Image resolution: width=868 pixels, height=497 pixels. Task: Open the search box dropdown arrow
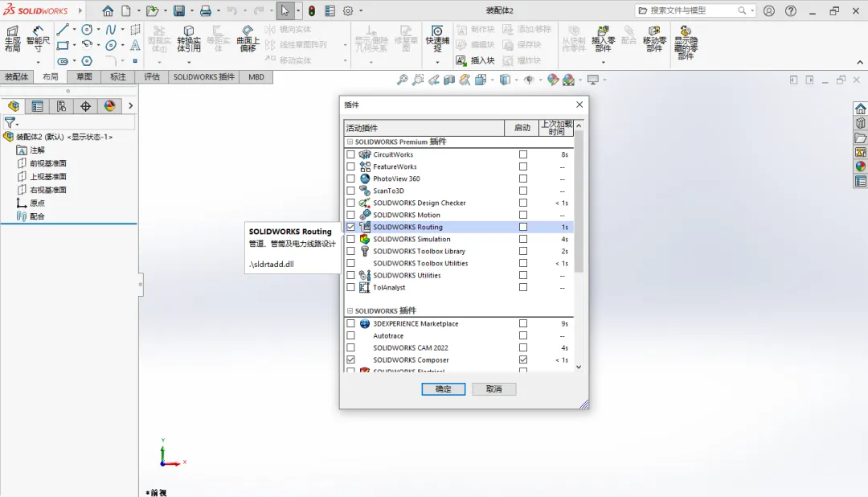click(752, 10)
